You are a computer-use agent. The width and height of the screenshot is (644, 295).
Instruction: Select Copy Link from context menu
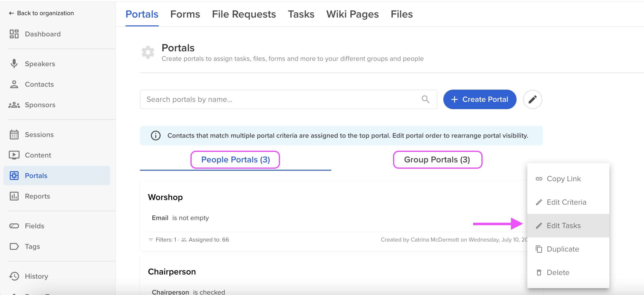(563, 179)
